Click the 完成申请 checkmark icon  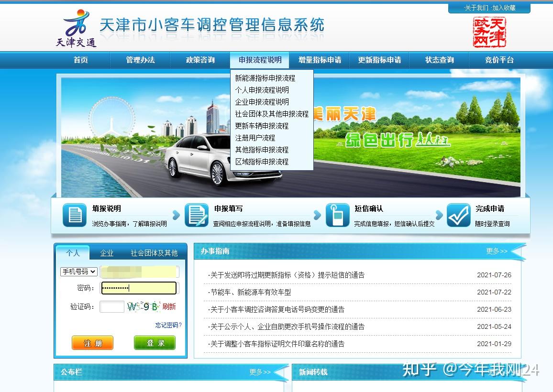point(459,215)
